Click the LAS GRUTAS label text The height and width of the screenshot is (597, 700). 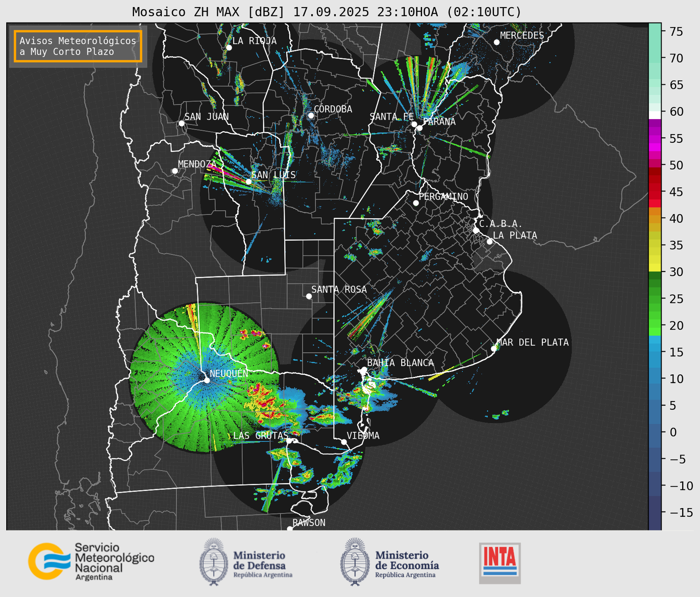pos(261,436)
